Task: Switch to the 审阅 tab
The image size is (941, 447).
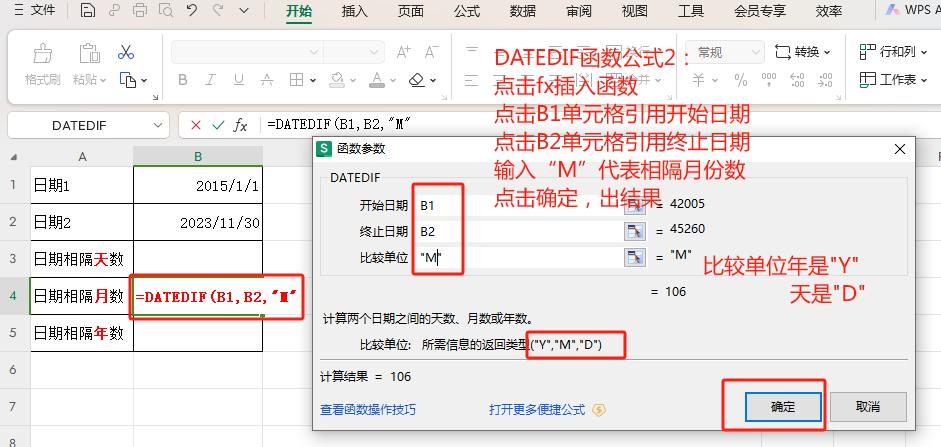Action: point(579,11)
